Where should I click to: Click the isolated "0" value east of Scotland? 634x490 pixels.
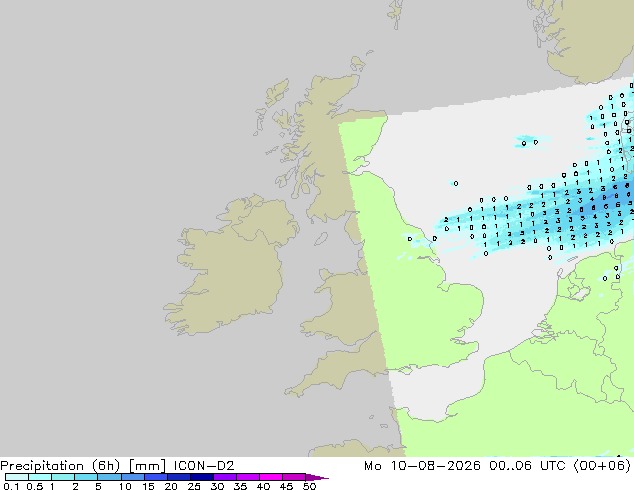pyautogui.click(x=456, y=184)
